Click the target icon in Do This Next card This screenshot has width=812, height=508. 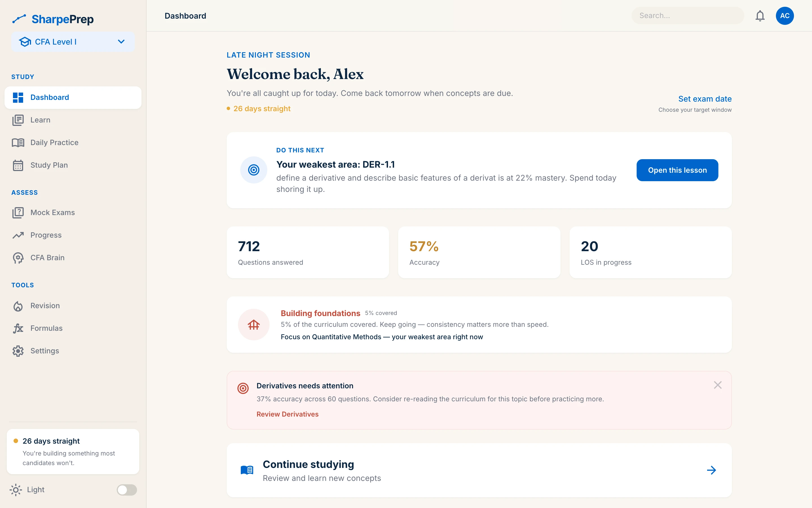click(254, 170)
